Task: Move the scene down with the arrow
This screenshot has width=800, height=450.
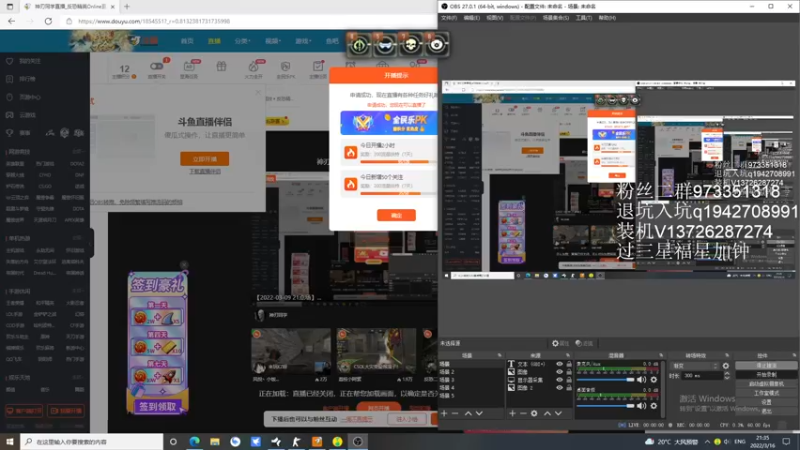Action: click(x=479, y=413)
